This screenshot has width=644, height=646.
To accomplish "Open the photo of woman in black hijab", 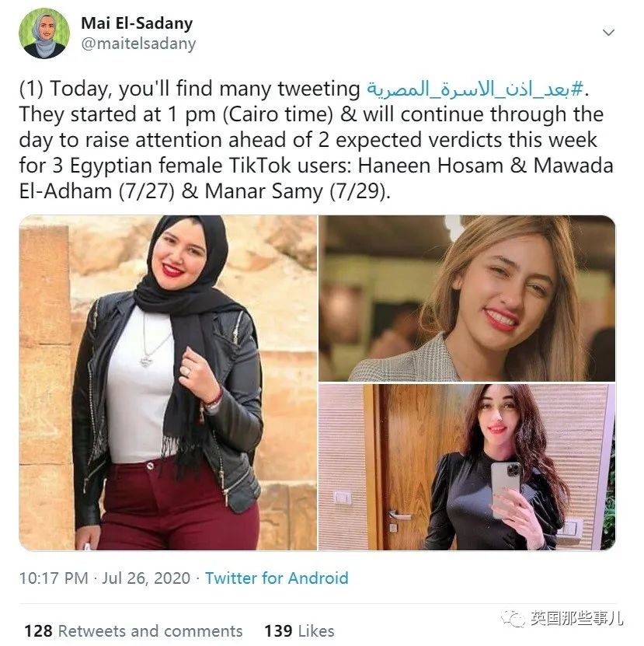I will click(x=168, y=382).
